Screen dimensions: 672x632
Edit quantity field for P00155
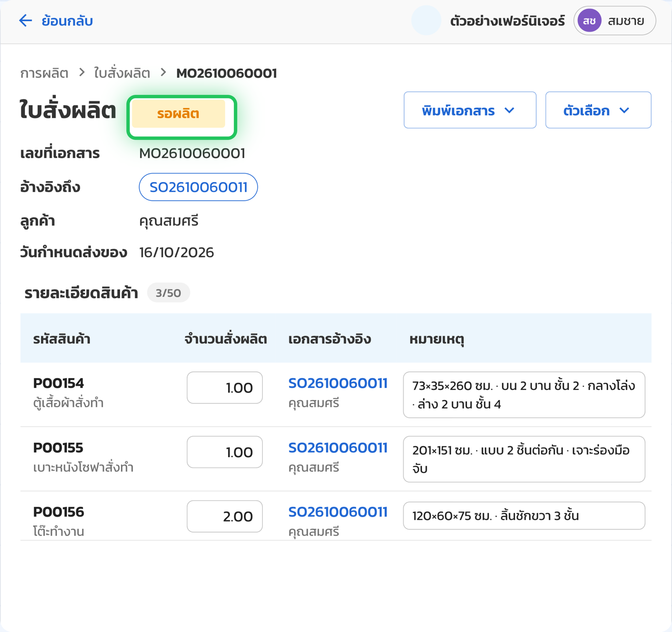[225, 452]
